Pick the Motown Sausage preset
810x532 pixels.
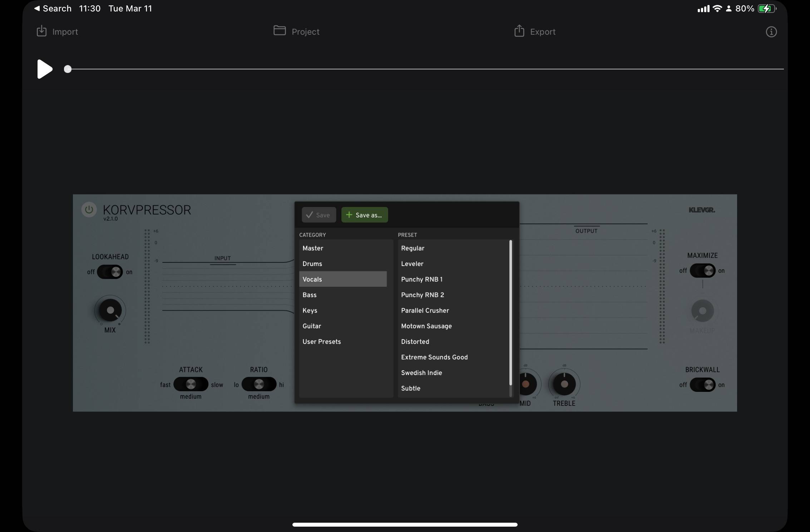(x=453, y=326)
